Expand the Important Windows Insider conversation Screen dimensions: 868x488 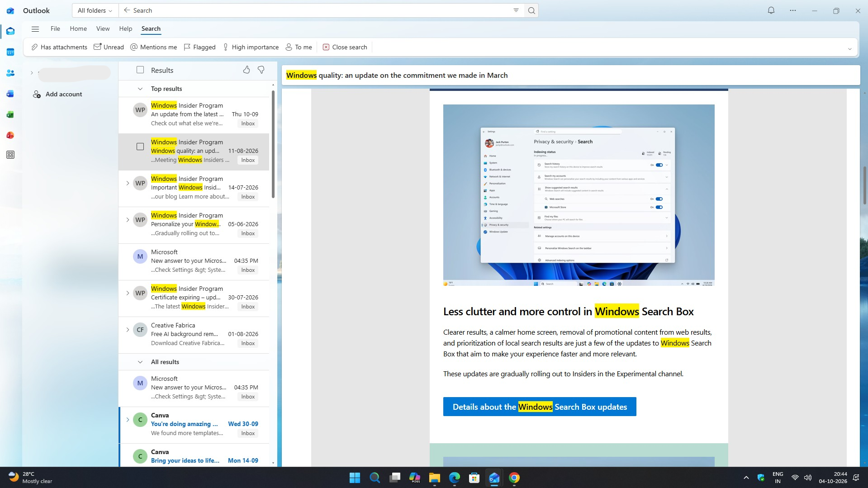[x=128, y=183]
